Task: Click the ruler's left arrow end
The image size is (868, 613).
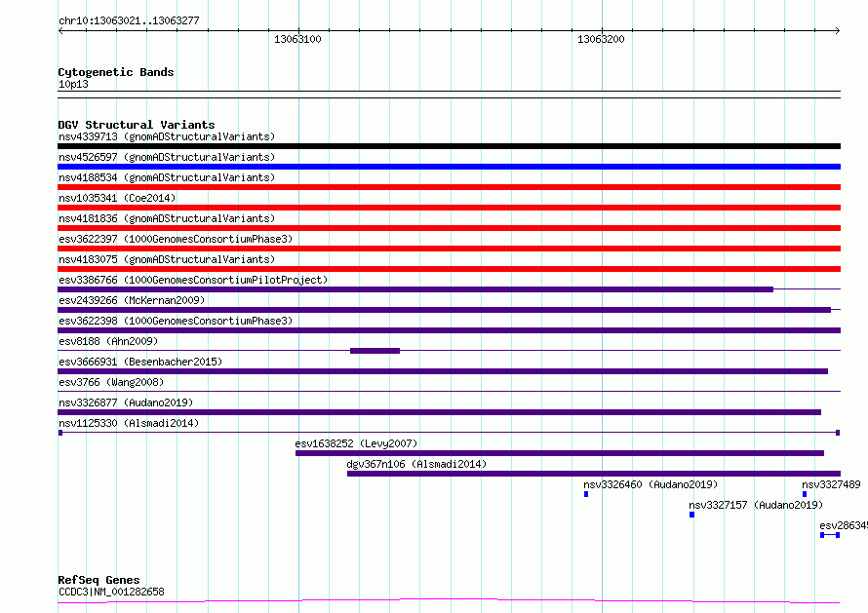Action: 60,30
